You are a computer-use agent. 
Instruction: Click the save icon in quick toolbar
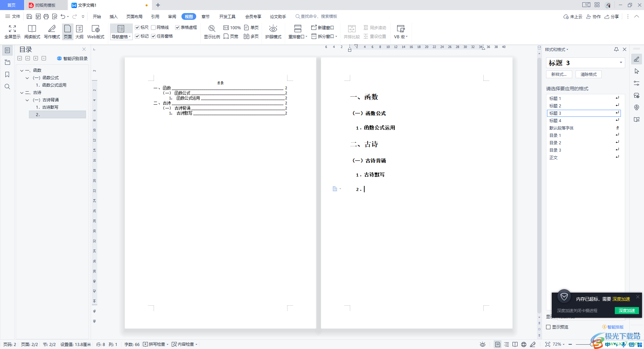(30, 16)
